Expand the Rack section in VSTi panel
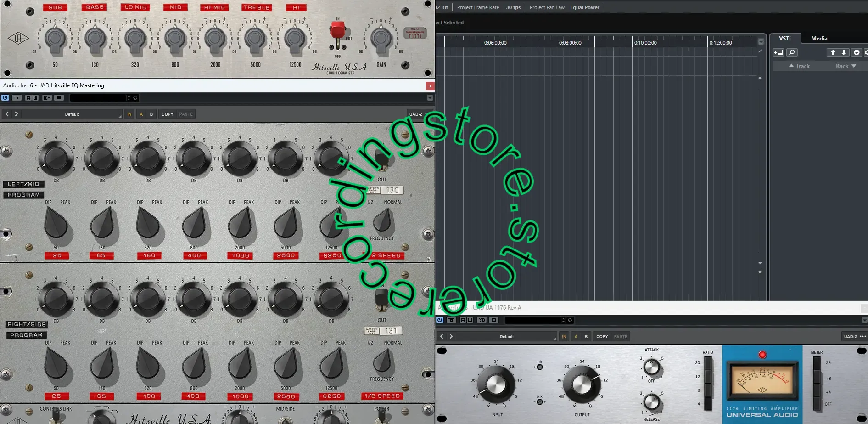This screenshot has height=424, width=868. (846, 66)
